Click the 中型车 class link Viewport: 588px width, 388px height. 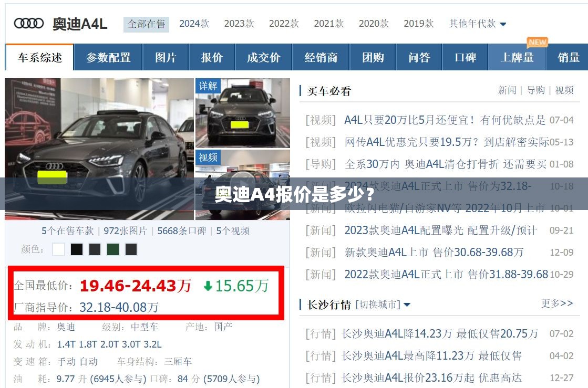145,327
